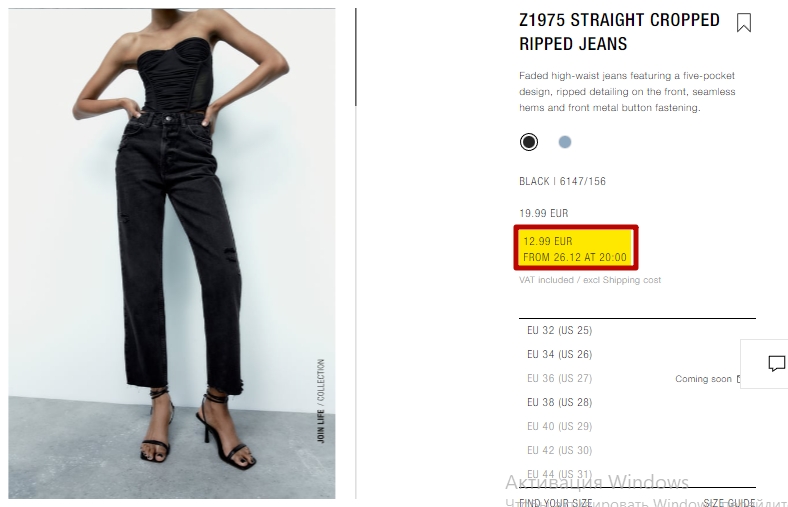Select size EU 40 (US 29)
The height and width of the screenshot is (507, 788).
(x=637, y=427)
